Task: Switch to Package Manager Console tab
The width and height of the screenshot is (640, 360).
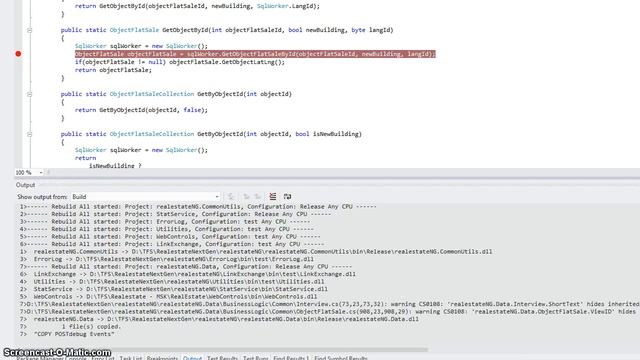Action: pos(51,358)
